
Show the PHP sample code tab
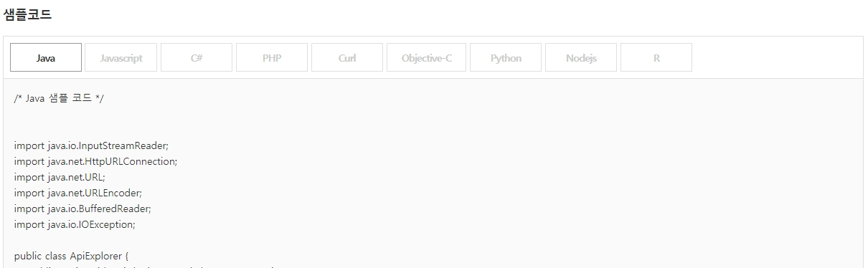click(272, 57)
